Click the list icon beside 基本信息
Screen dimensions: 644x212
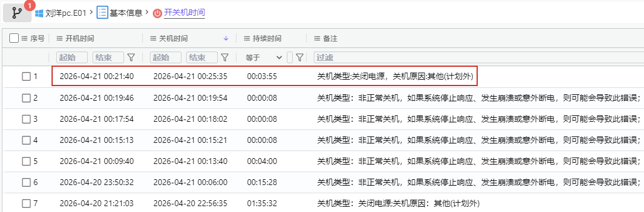[102, 13]
